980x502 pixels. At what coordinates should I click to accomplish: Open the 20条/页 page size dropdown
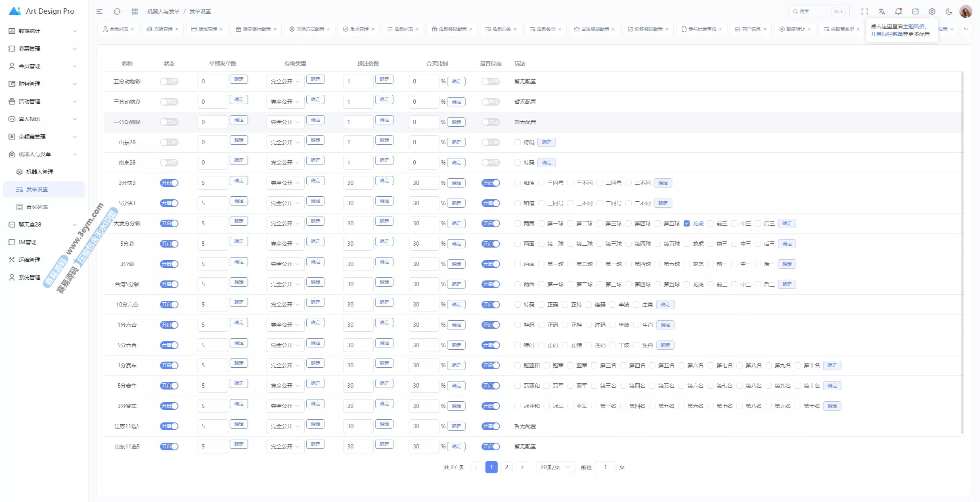tap(555, 467)
